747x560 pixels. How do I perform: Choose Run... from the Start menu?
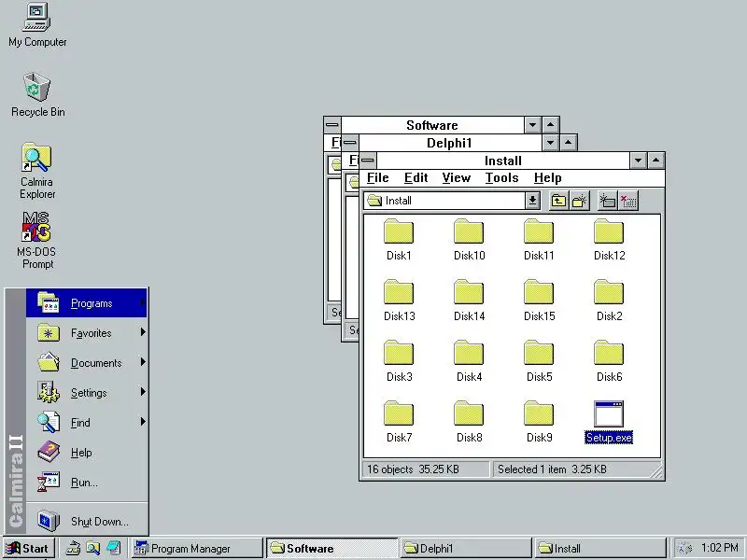coord(86,483)
